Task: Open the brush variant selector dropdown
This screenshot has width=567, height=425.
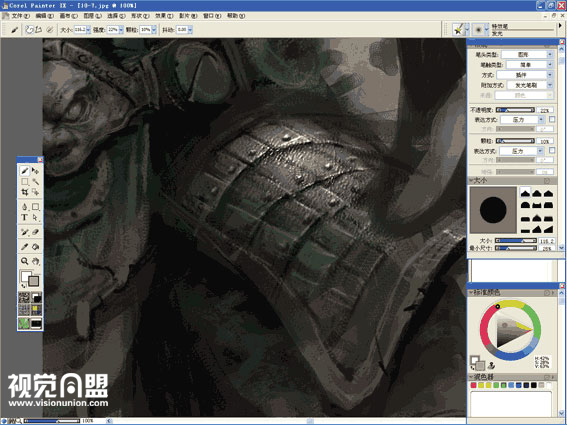Action: click(x=486, y=30)
